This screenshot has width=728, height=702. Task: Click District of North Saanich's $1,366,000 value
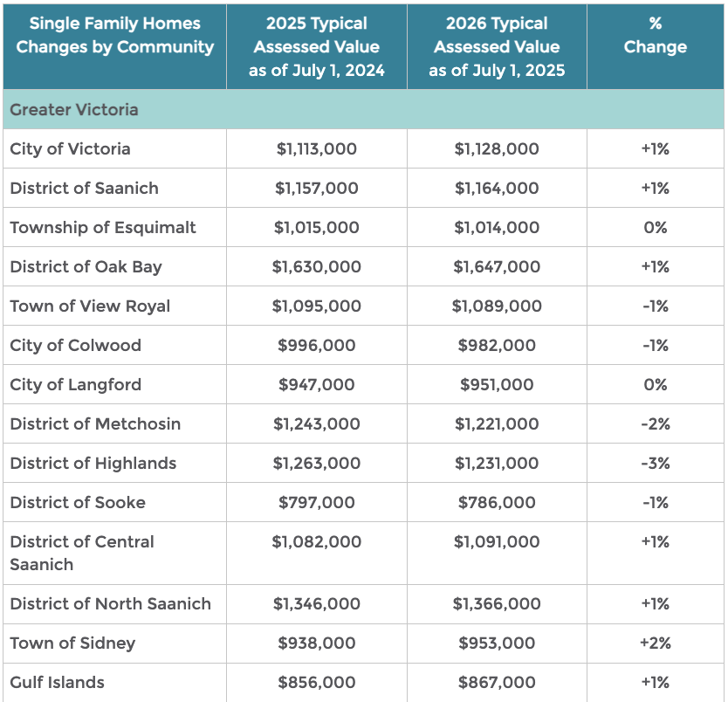(497, 604)
